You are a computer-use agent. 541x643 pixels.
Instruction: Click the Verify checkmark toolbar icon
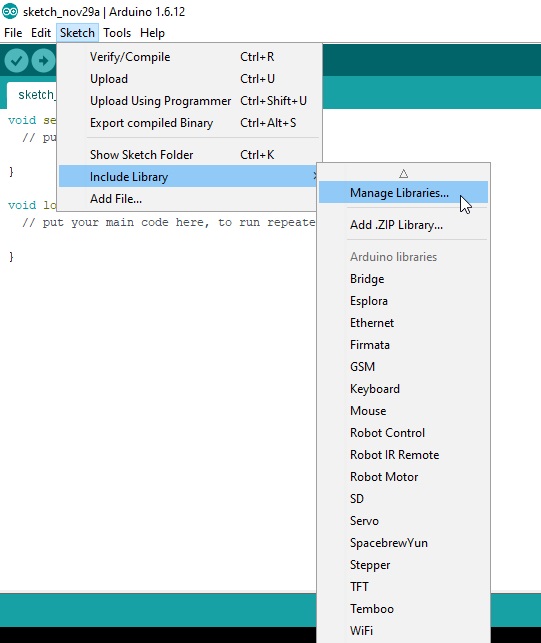point(16,61)
